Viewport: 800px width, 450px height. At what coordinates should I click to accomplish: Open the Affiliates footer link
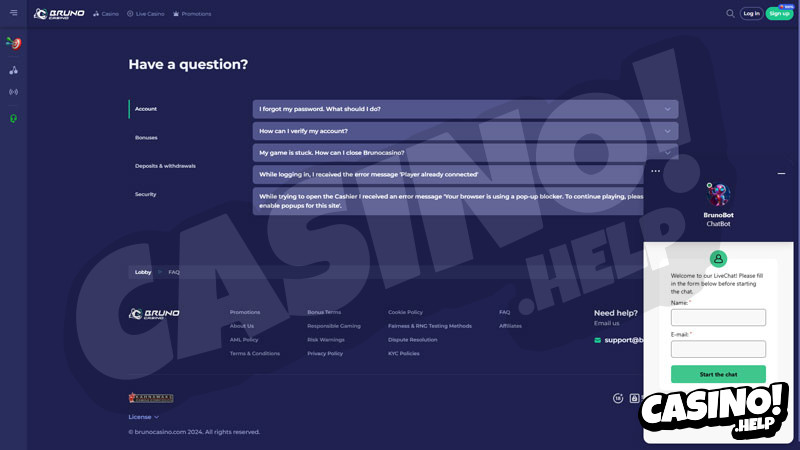[x=510, y=326]
